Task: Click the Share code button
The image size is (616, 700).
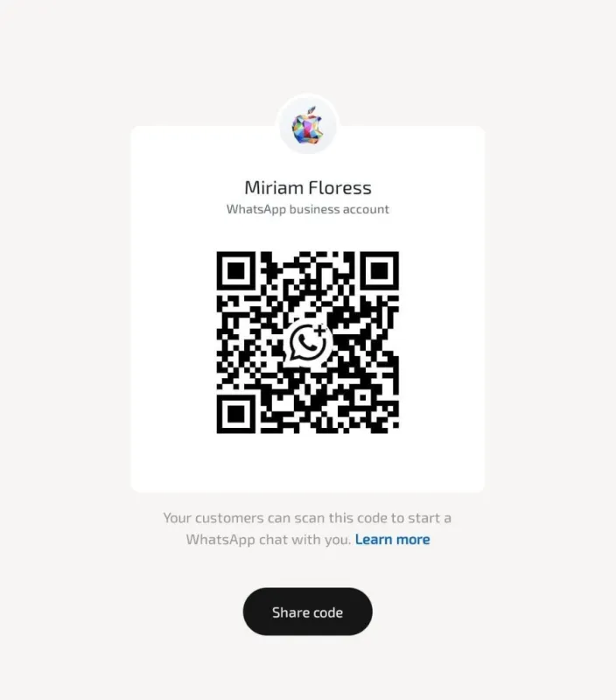Action: (307, 612)
